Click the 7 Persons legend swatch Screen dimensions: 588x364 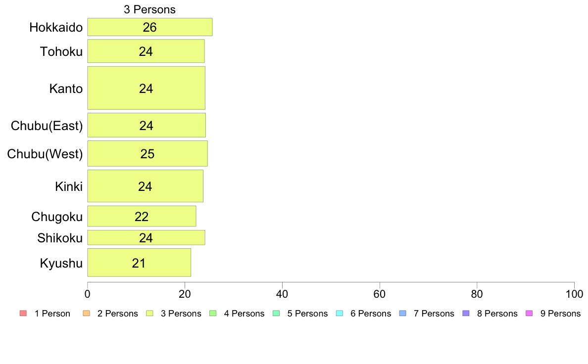(402, 314)
